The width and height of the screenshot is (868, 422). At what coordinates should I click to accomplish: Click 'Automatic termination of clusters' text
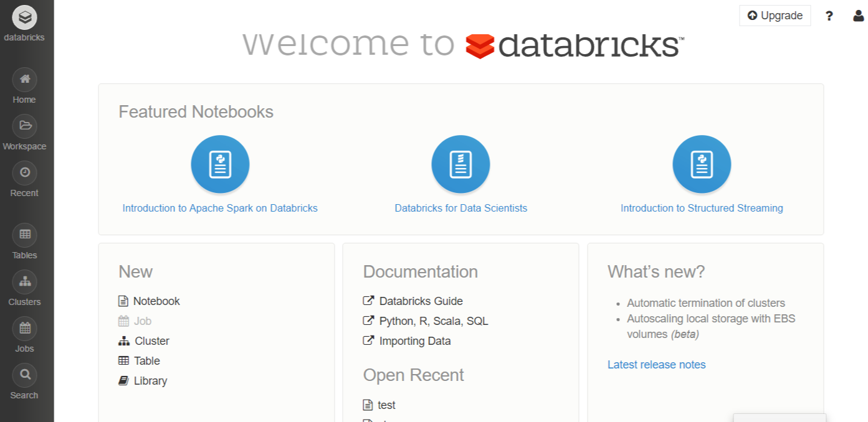[706, 303]
